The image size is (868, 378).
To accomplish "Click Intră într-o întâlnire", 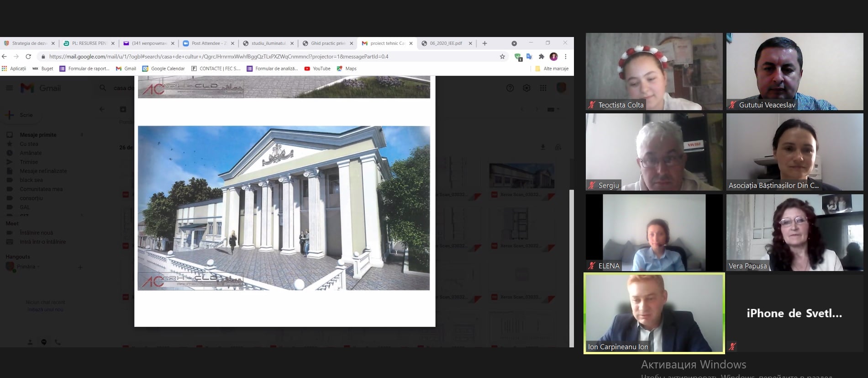I will 42,242.
